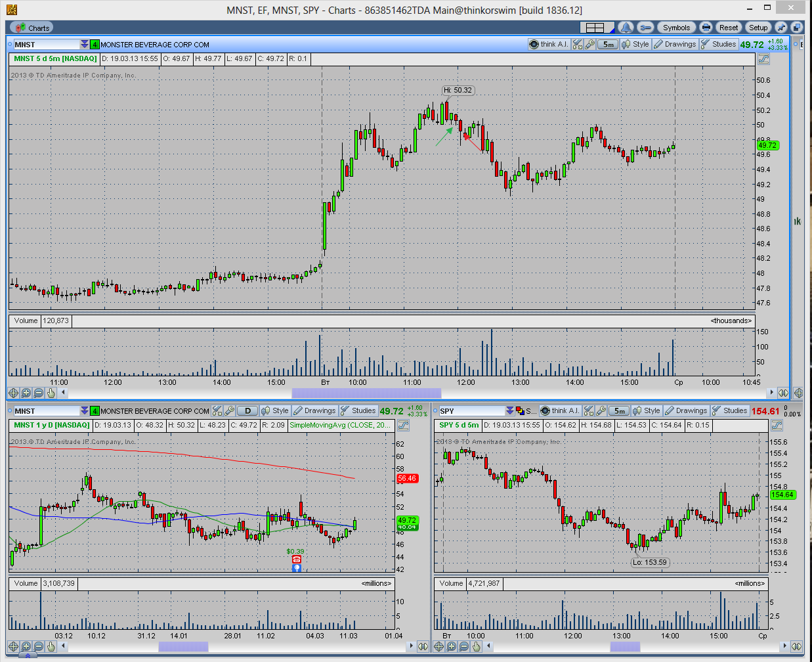Click the blue lightbulb marker on the daily chart
Screen dimensions: 812x662
point(296,567)
